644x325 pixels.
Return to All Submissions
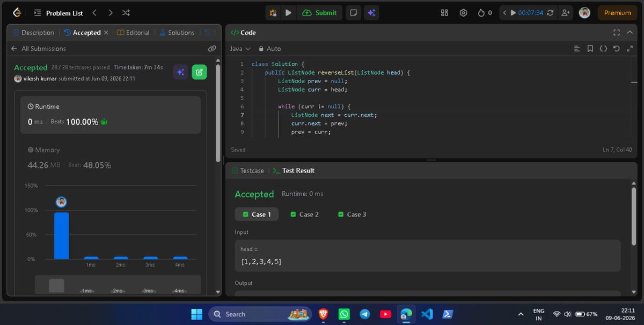coord(38,48)
